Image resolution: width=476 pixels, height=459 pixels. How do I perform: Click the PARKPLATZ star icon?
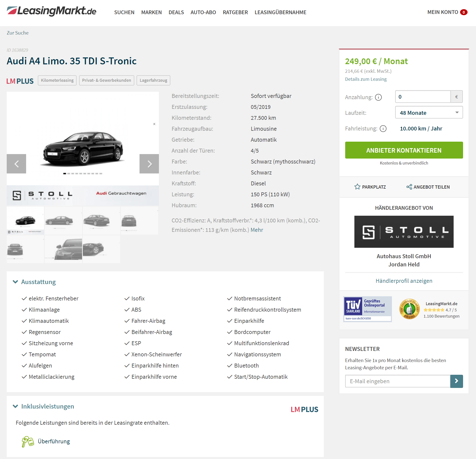pos(357,187)
